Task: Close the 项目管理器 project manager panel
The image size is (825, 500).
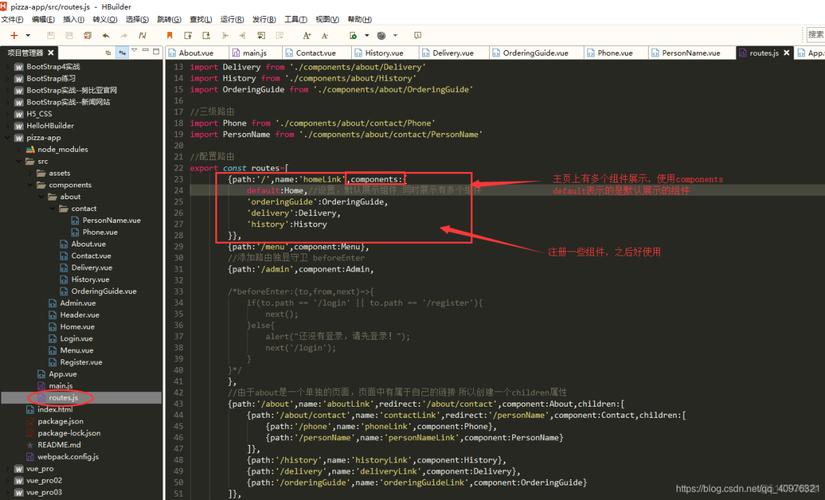Action: [x=51, y=53]
